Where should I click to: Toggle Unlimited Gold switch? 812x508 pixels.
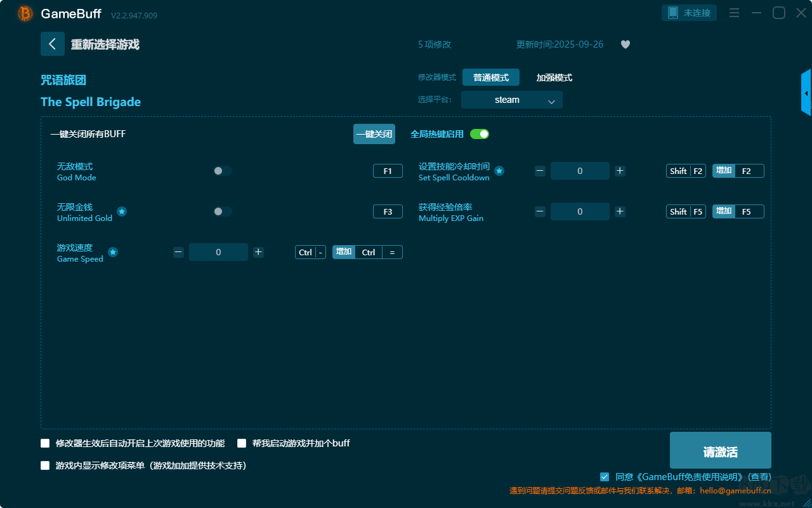coord(223,211)
